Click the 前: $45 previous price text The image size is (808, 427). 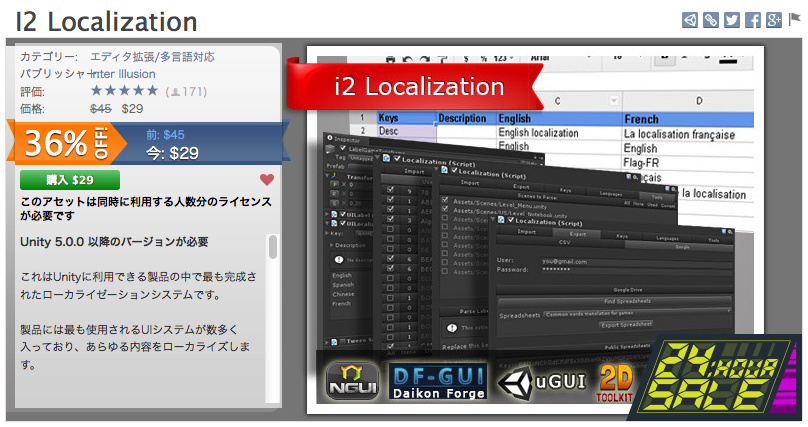pyautogui.click(x=165, y=135)
